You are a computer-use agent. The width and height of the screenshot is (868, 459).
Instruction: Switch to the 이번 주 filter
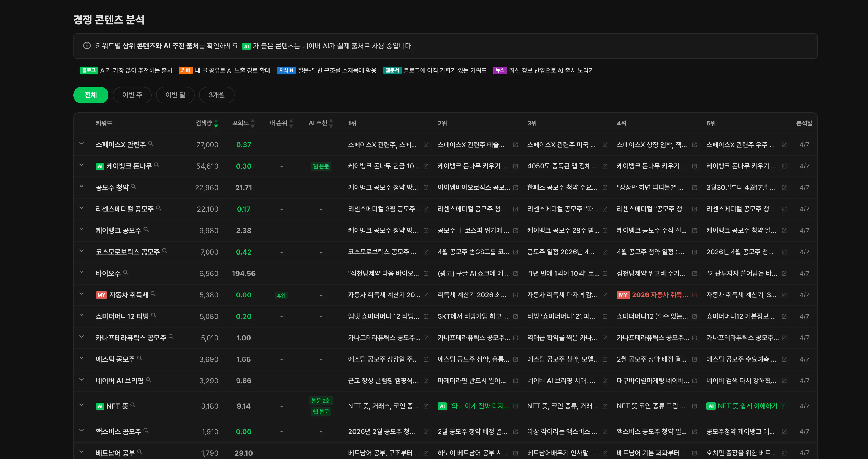pyautogui.click(x=132, y=95)
